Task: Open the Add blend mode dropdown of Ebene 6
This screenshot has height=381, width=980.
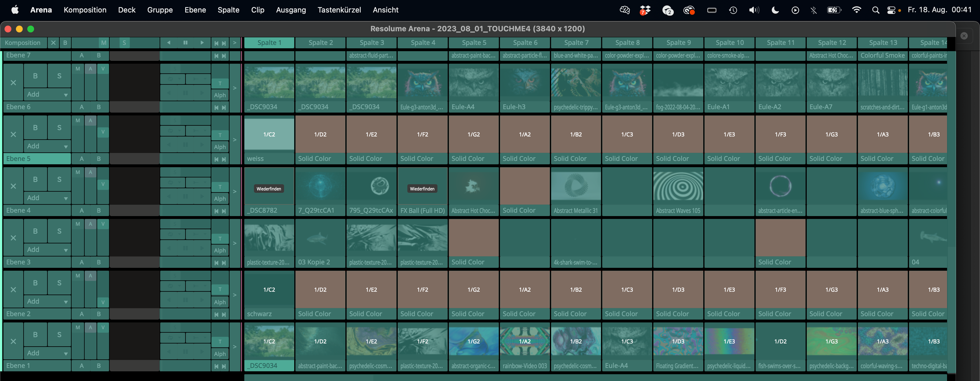Action: [47, 94]
